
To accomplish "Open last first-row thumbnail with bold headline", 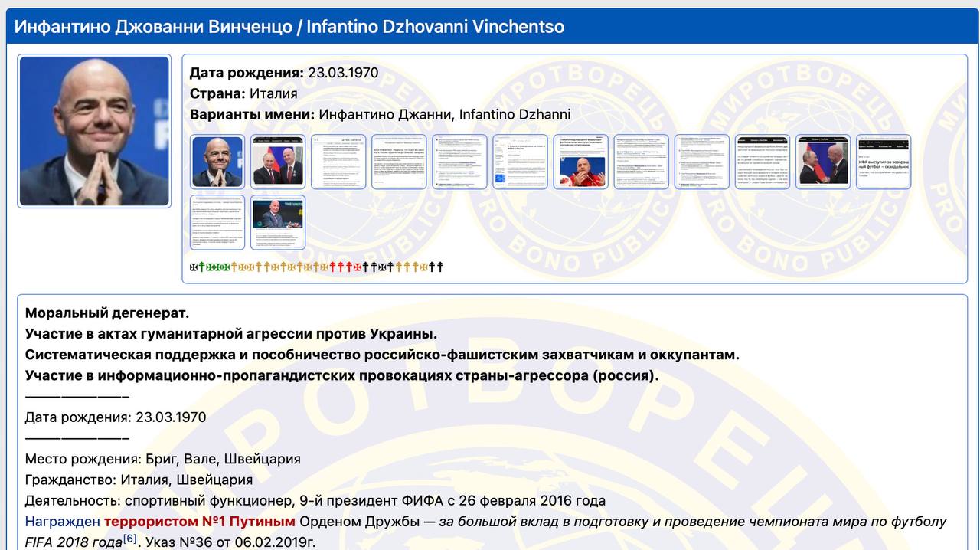I will [883, 162].
